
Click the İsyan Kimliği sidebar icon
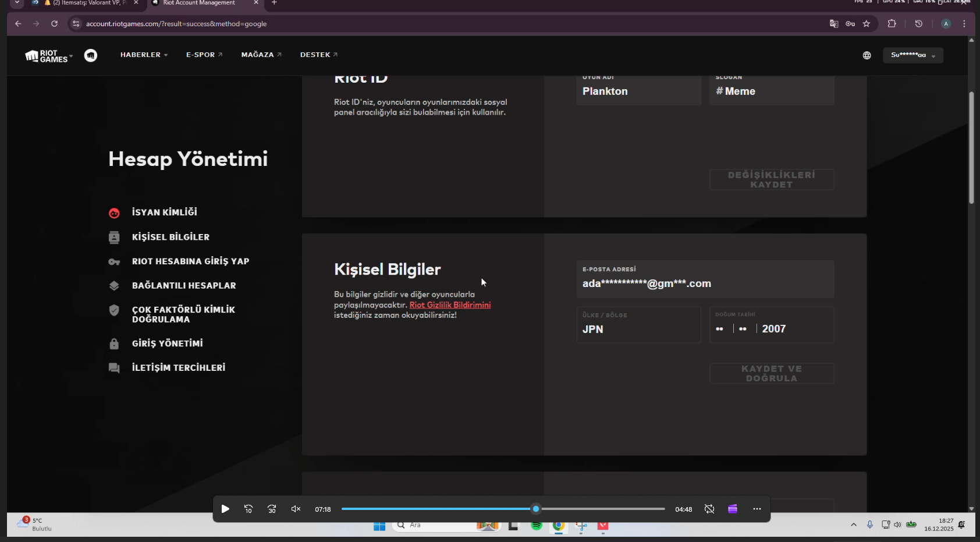(114, 213)
